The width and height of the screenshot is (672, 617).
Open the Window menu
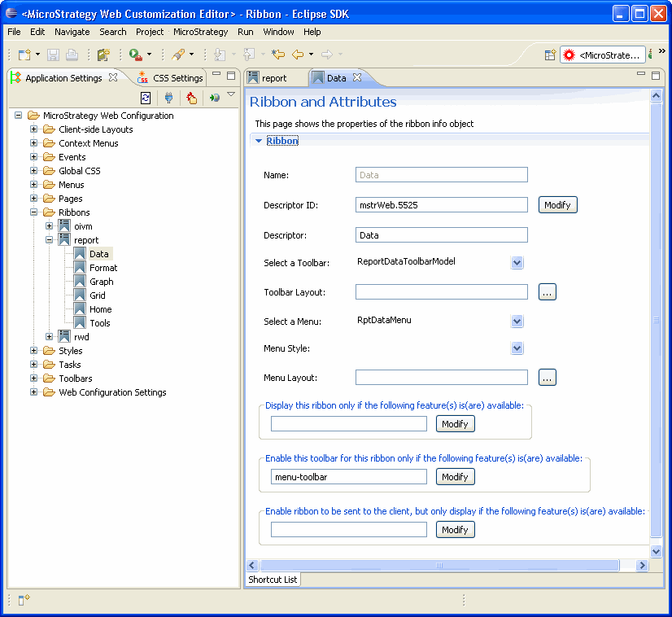tap(278, 32)
